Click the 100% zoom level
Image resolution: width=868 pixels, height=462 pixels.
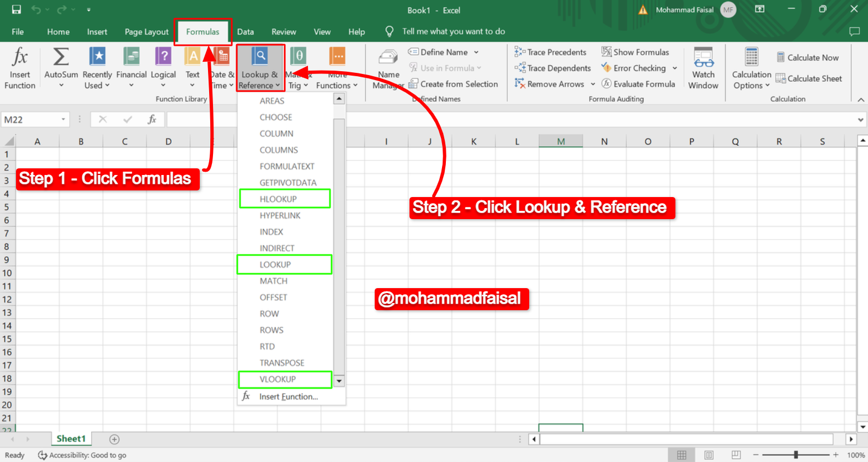pos(856,455)
